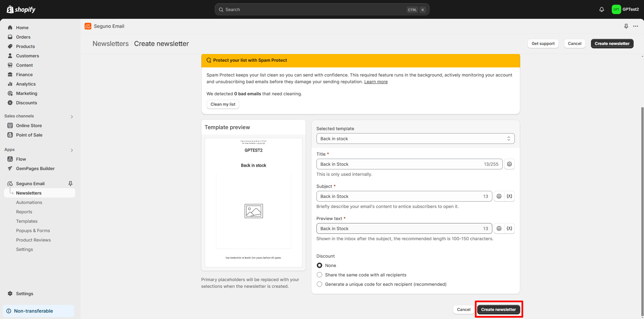
Task: Choose Generate a unique code for each recipient
Action: pyautogui.click(x=319, y=284)
